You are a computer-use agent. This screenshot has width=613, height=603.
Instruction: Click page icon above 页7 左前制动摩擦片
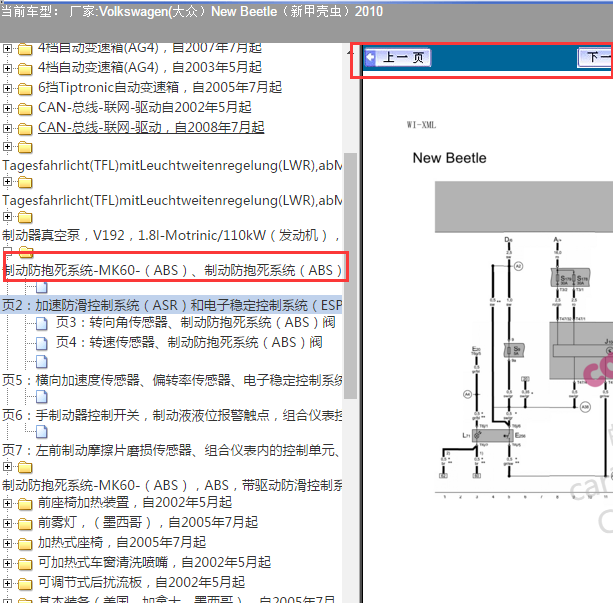coord(42,431)
